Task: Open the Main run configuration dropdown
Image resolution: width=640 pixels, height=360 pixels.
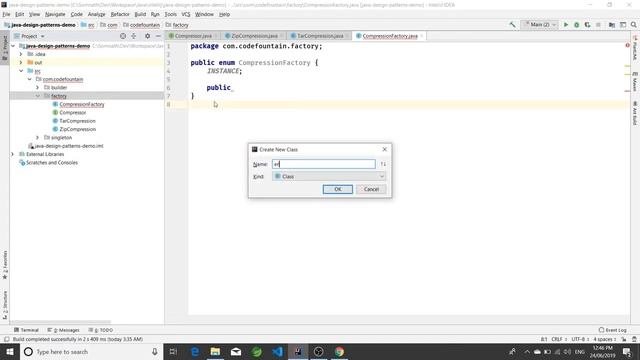Action: (x=540, y=25)
